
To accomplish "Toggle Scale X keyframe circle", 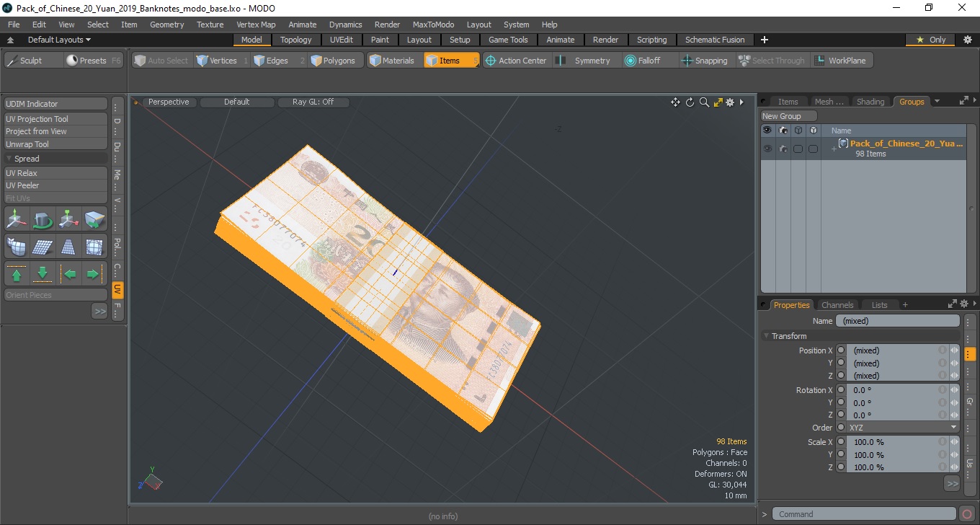I will point(841,442).
